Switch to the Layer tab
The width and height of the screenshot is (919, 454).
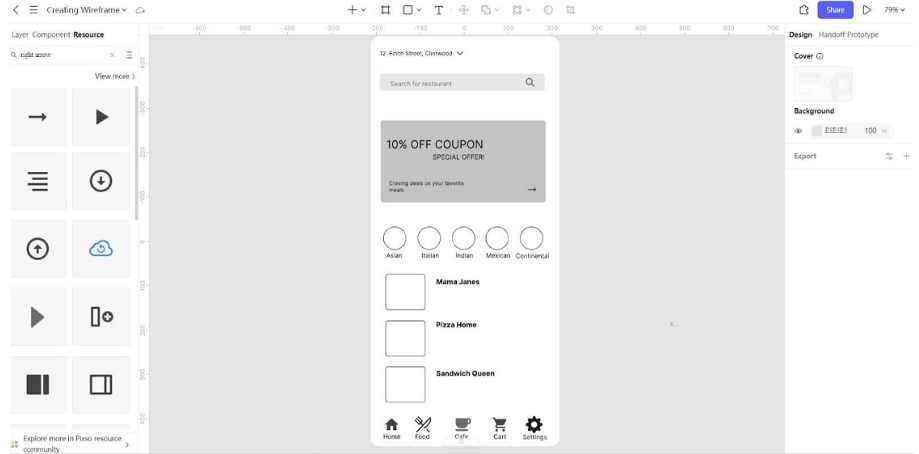[x=20, y=35]
